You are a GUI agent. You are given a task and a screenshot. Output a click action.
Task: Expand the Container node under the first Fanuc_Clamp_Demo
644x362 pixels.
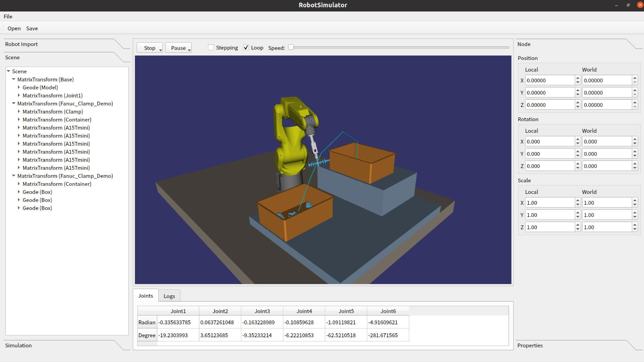click(x=19, y=120)
